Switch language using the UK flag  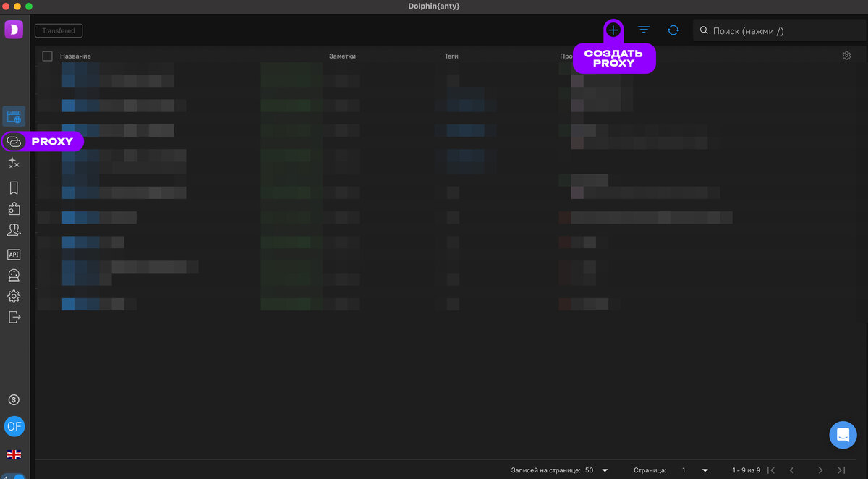coord(14,454)
